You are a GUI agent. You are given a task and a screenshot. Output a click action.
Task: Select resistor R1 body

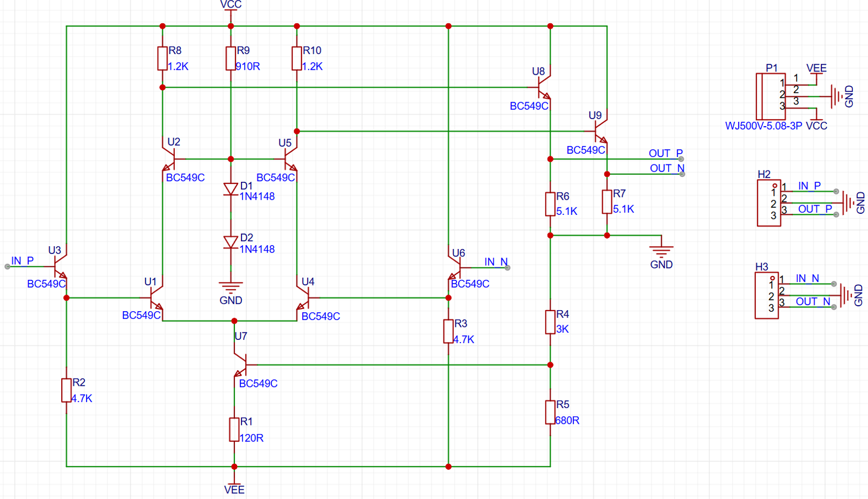(234, 430)
